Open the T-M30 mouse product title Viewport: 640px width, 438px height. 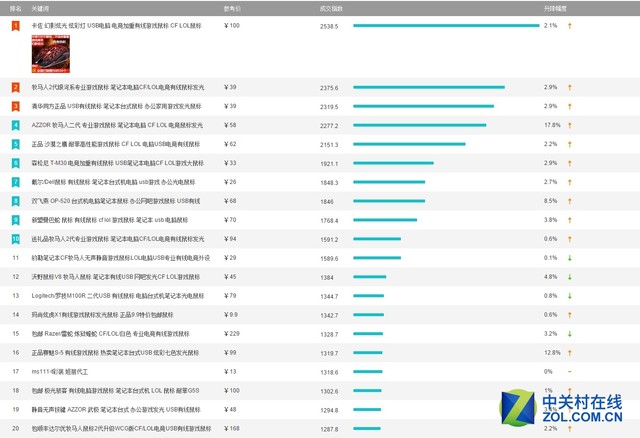click(118, 163)
